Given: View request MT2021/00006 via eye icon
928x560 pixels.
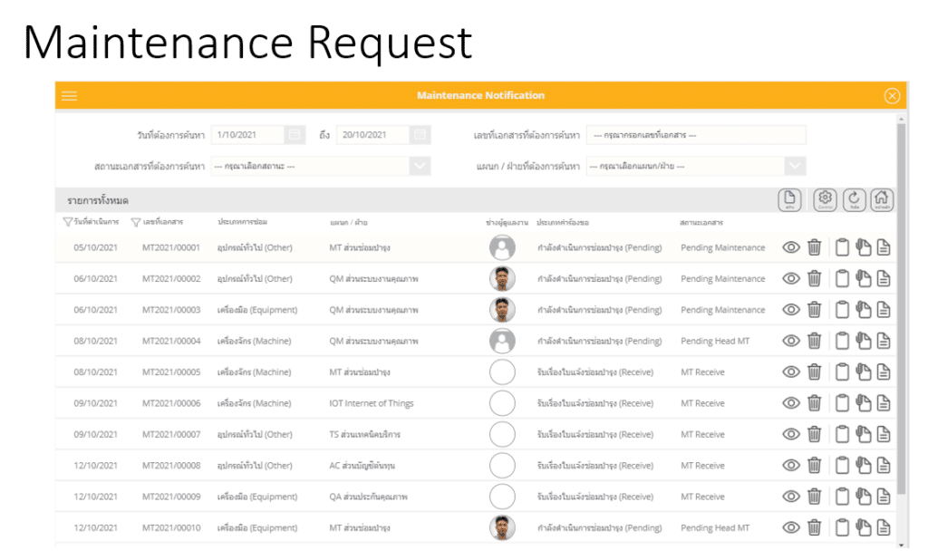Looking at the screenshot, I should (x=790, y=403).
